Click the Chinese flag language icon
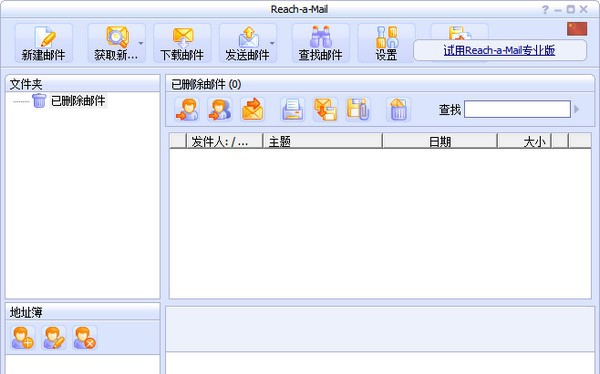The width and height of the screenshot is (600, 374). tap(577, 29)
